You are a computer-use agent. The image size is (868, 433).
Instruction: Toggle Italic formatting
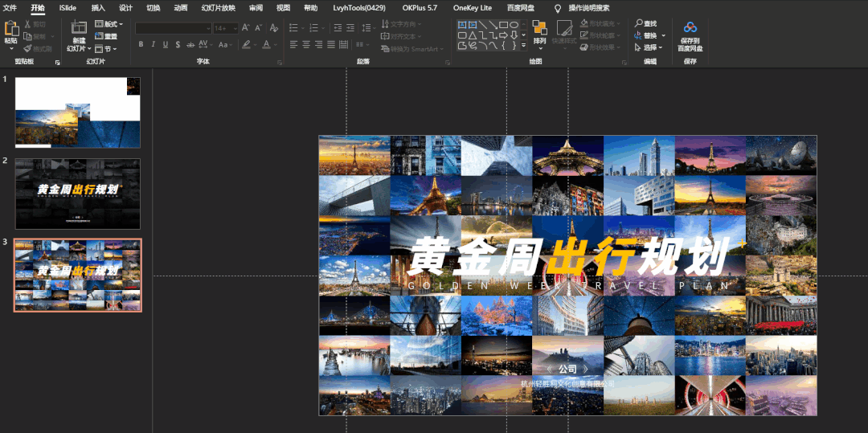(153, 44)
